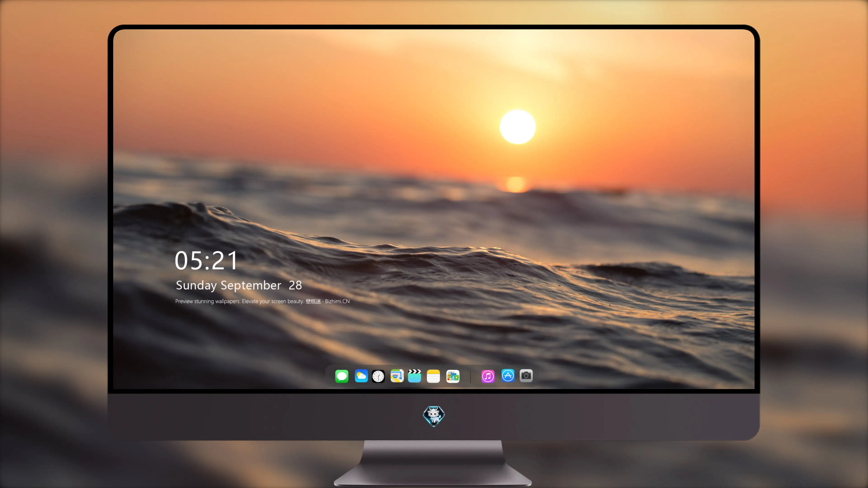Open the gray Camera app in the dock
Viewport: 868px width, 488px height.
point(526,375)
